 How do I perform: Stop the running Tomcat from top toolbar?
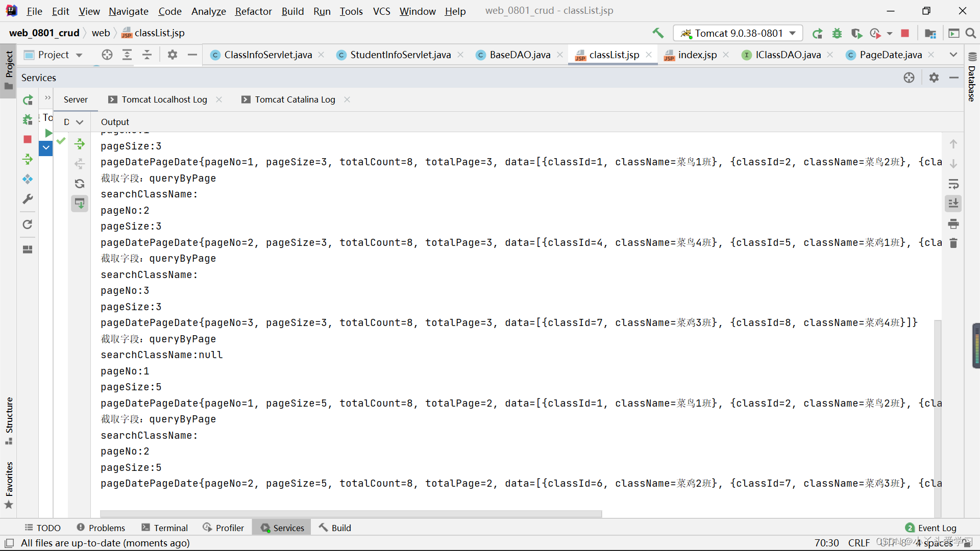coord(905,33)
